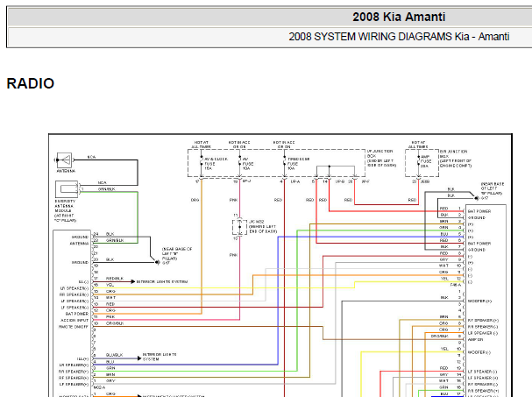Click the RADIO section heading
Screen dimensions: 532x397
(x=31, y=83)
